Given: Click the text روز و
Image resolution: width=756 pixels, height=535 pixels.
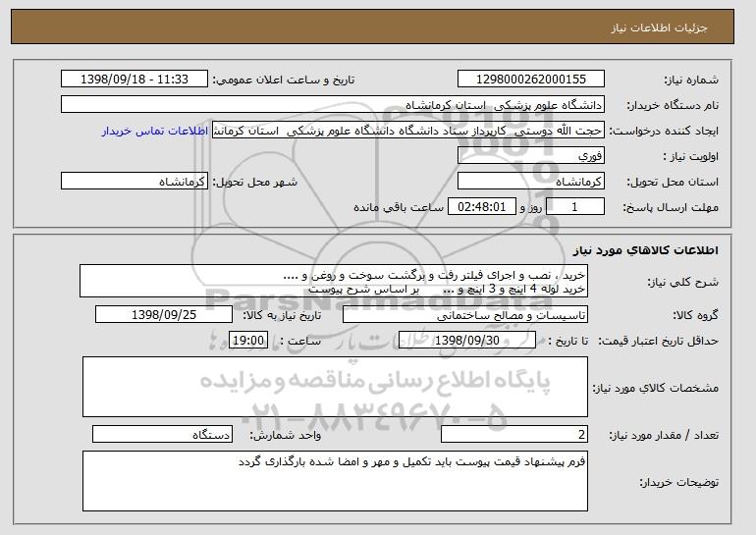Looking at the screenshot, I should point(531,208).
